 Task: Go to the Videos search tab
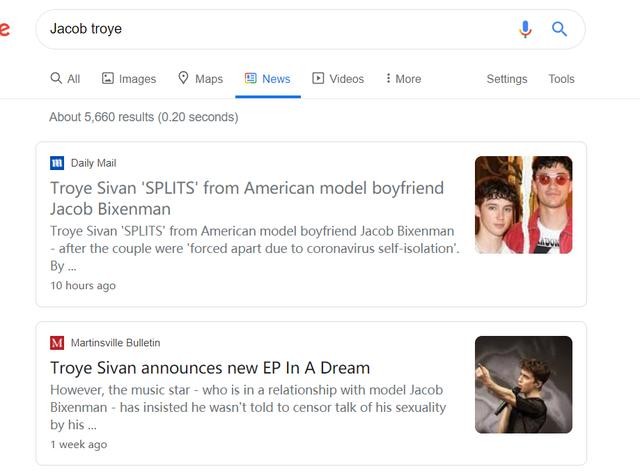click(338, 79)
